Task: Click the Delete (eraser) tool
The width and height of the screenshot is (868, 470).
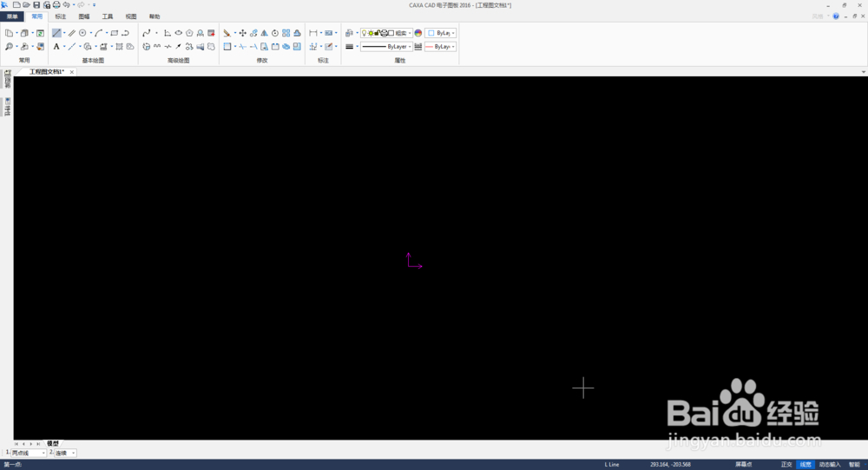Action: coord(227,33)
